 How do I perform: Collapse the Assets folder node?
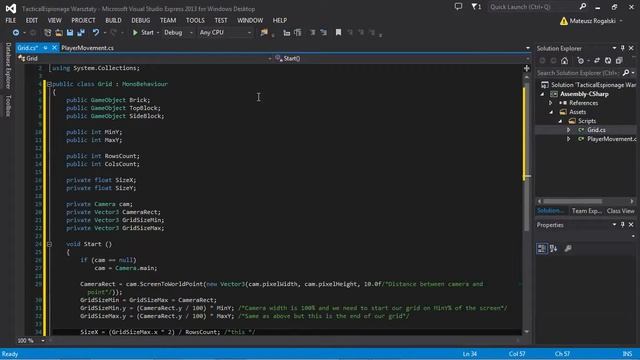coord(551,112)
